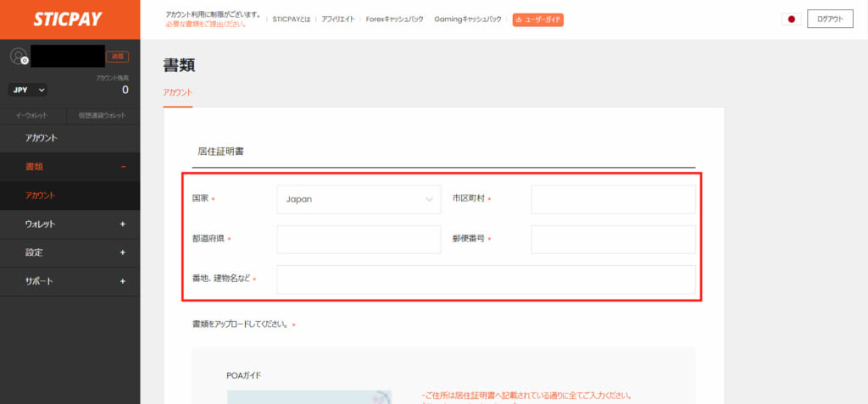Expand the ウォレット sidebar menu

pos(70,224)
